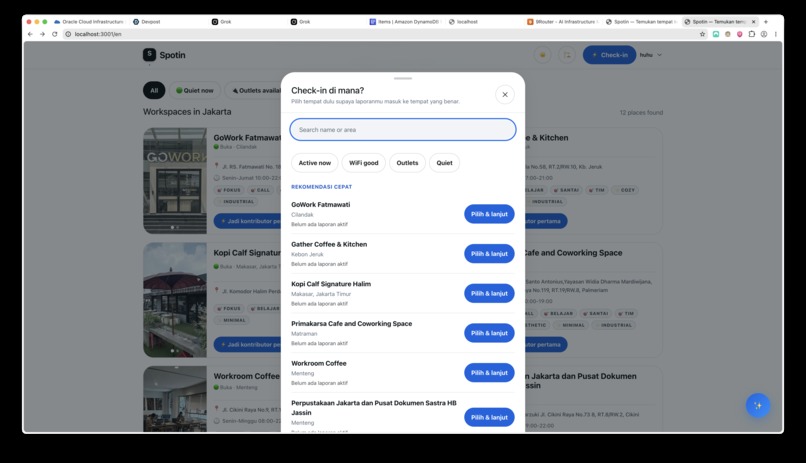Click the clock icon beside GoWork Senin-Jumat hours
The height and width of the screenshot is (463, 806).
click(216, 178)
